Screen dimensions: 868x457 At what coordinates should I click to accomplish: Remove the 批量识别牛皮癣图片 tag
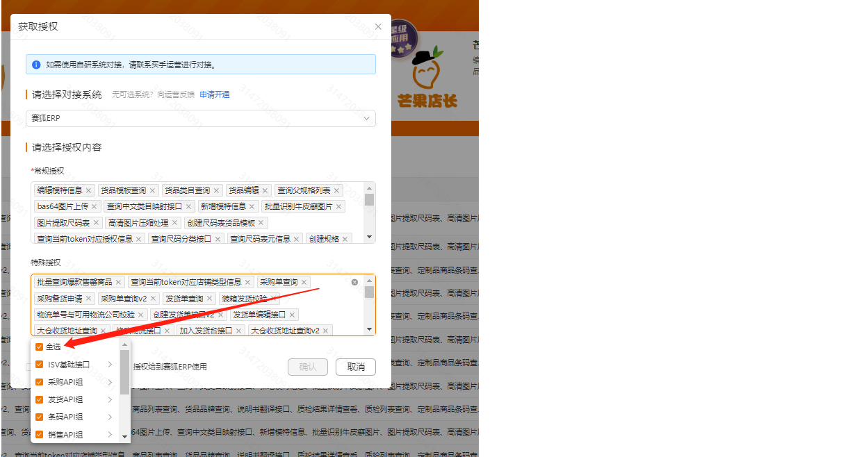(x=338, y=206)
